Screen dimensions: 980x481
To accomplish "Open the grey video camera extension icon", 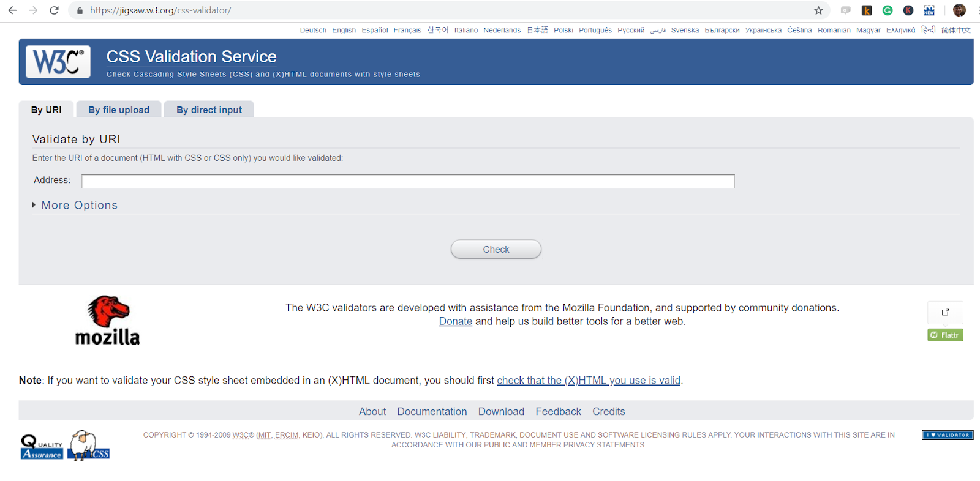I will [846, 10].
